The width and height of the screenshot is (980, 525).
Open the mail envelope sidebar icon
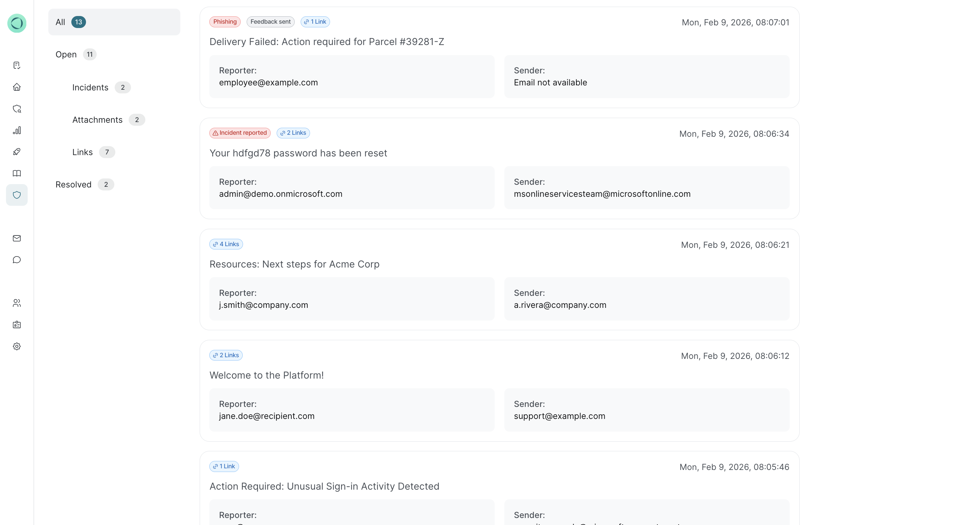tap(17, 238)
